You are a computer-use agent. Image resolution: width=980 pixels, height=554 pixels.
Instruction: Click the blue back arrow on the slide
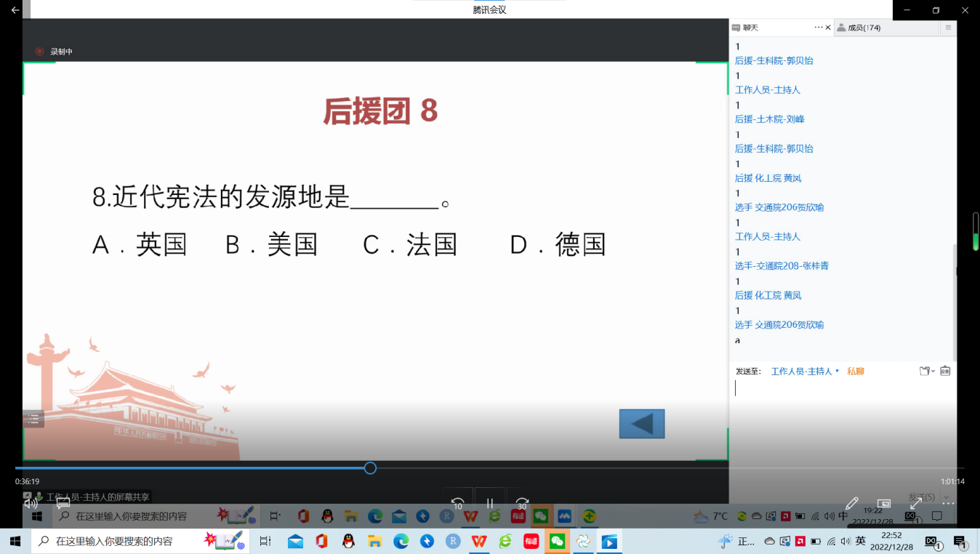point(641,424)
